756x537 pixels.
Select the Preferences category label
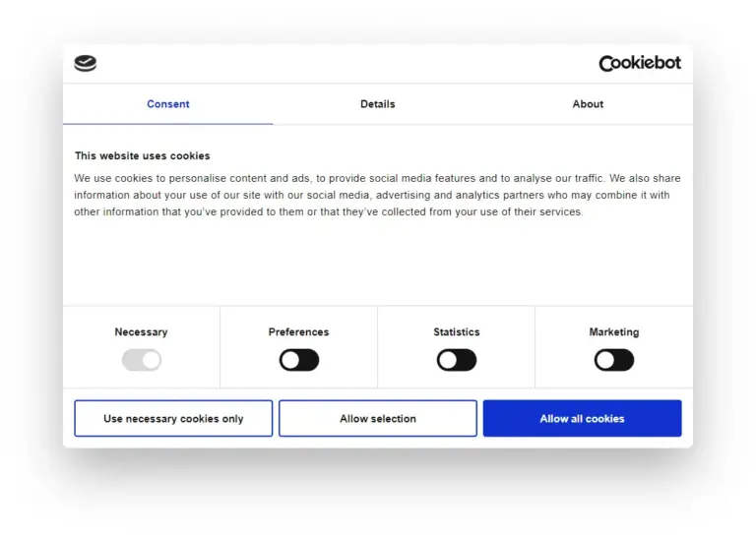tap(298, 332)
